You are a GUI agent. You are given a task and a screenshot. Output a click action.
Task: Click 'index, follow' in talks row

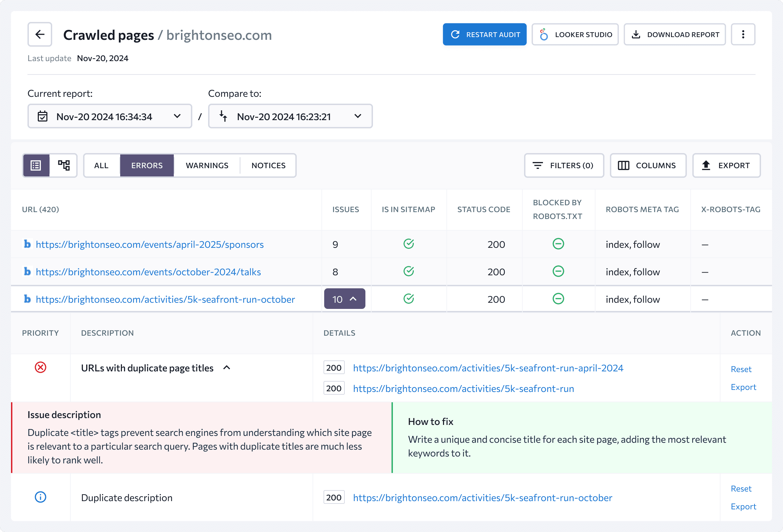coord(633,272)
